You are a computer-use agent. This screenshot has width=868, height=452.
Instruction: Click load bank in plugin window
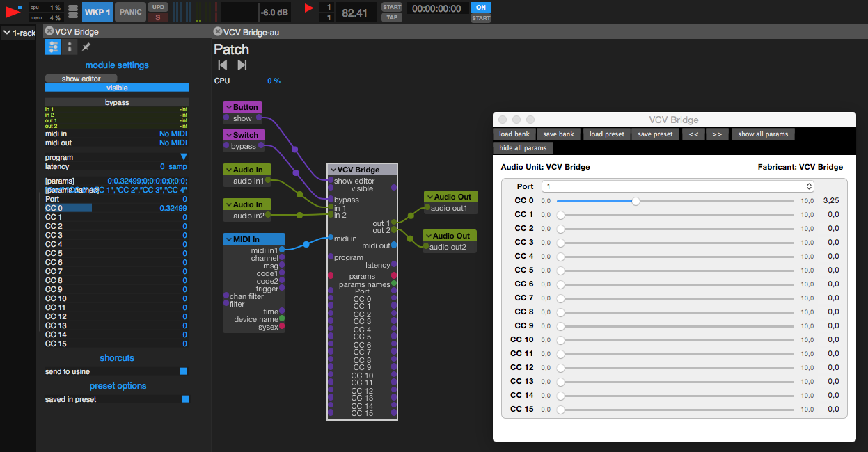[514, 134]
